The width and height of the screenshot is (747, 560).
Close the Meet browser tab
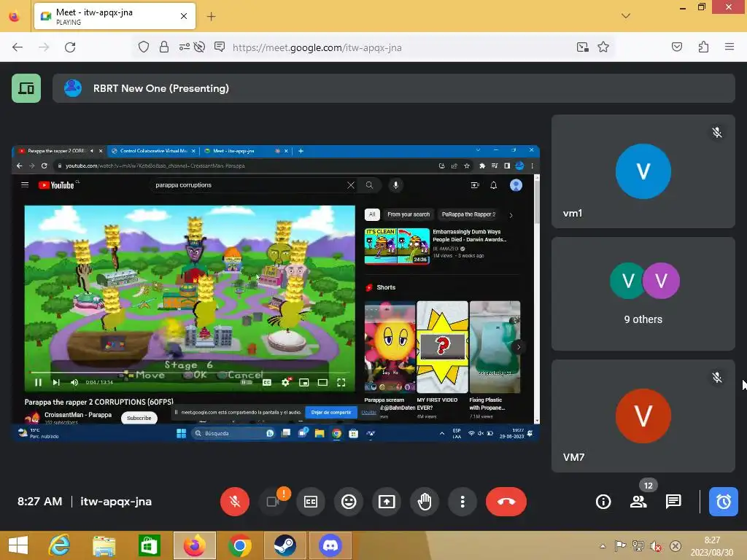coord(184,16)
